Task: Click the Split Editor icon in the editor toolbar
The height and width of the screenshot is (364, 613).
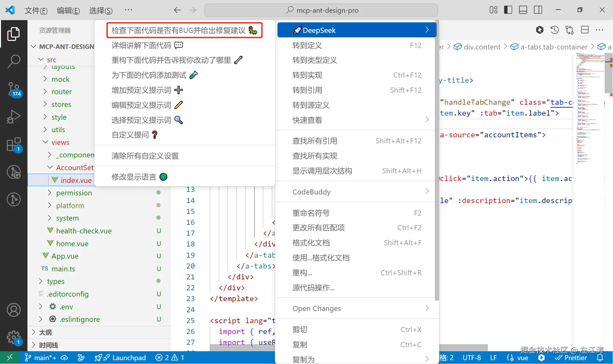Action: pyautogui.click(x=585, y=30)
